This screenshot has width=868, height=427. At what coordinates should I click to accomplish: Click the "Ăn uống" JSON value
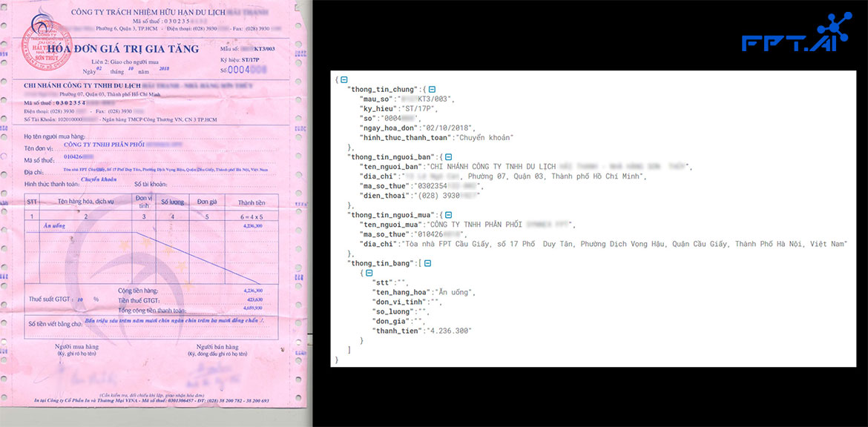454,293
